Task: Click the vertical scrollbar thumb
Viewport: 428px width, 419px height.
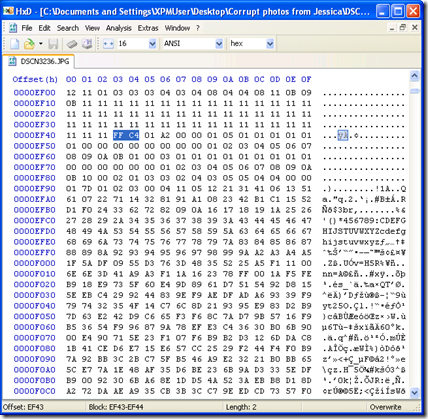Action: click(x=414, y=91)
